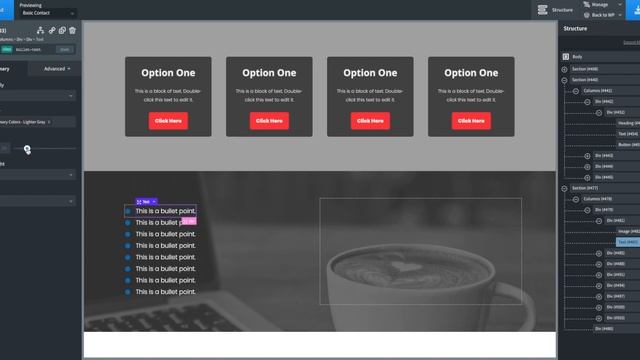The width and height of the screenshot is (640, 360).
Task: Expand Div (#494) in Structure tree
Action: (599, 286)
